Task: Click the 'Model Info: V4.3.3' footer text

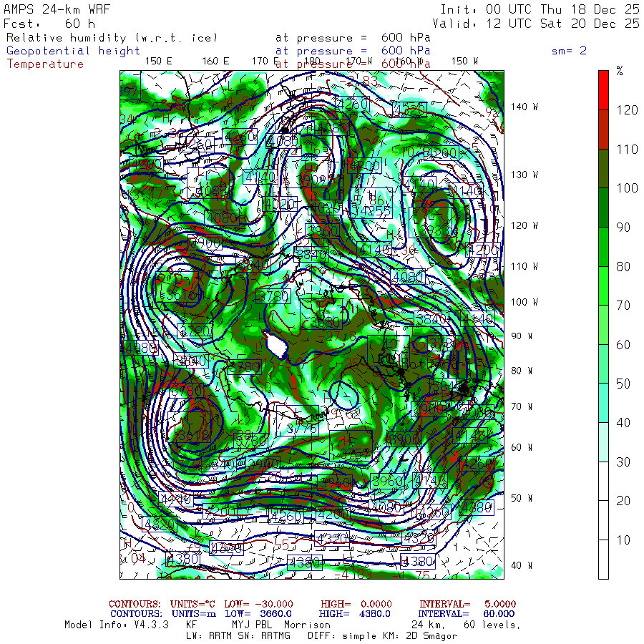Action: click(x=116, y=625)
